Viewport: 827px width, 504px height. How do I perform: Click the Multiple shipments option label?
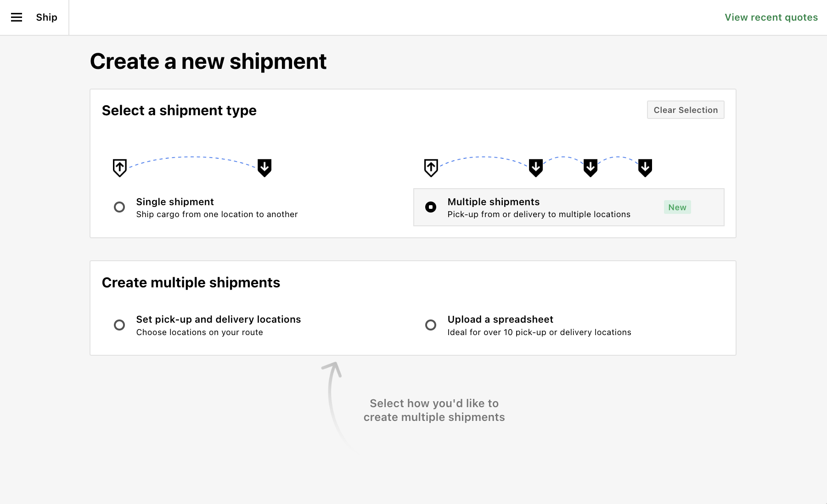click(x=494, y=202)
